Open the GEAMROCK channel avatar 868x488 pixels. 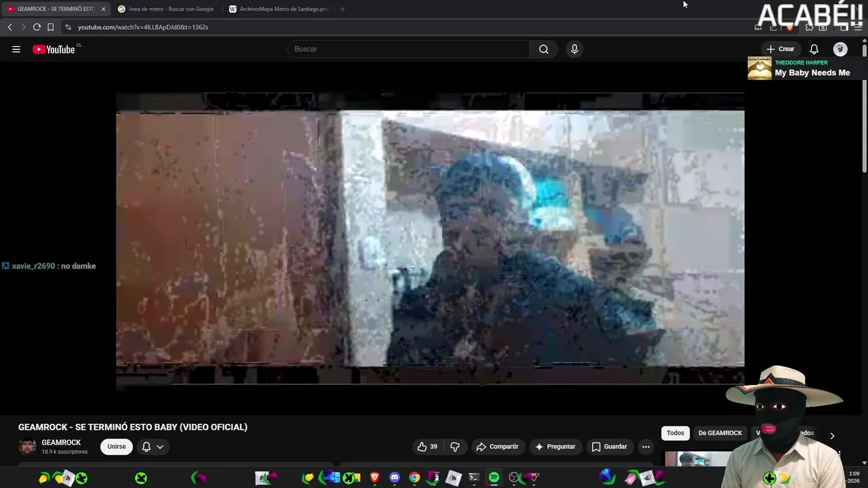click(27, 447)
